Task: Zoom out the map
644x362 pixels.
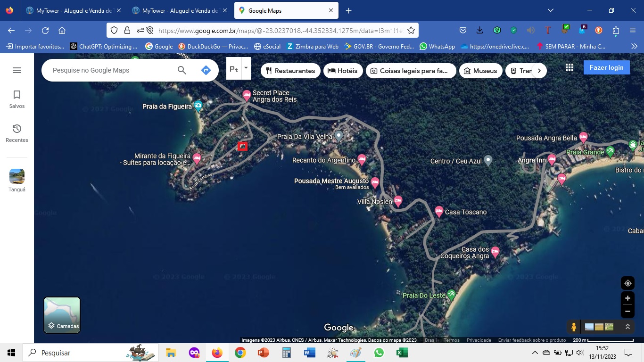Action: (x=627, y=311)
